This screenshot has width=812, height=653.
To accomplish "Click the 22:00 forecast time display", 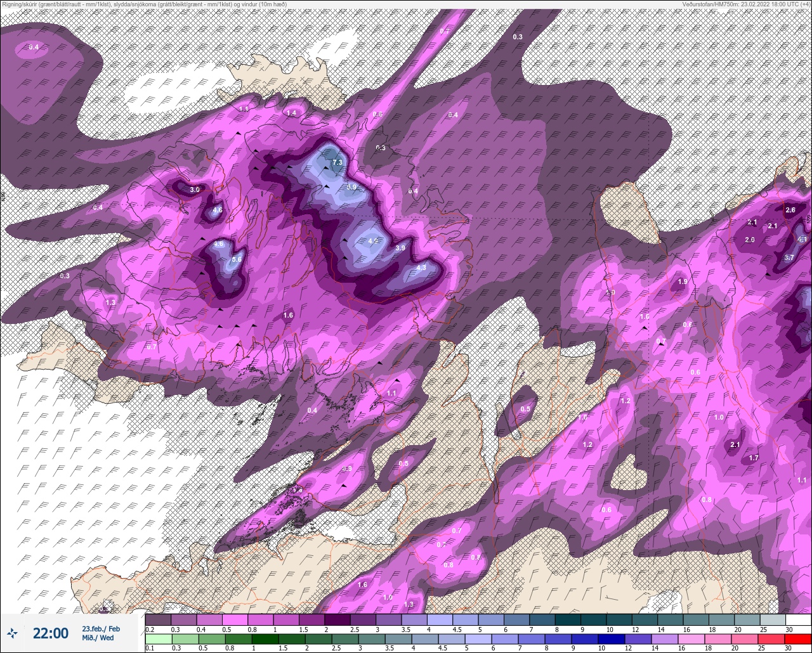I will [51, 633].
